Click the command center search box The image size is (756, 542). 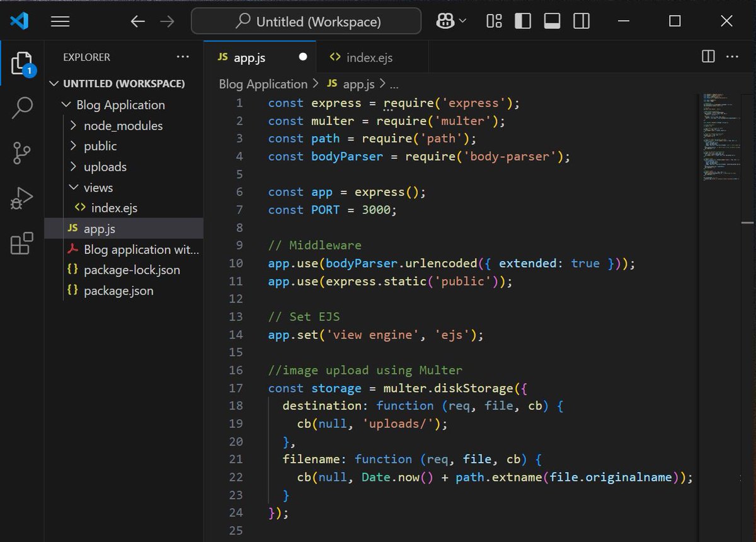click(x=306, y=21)
